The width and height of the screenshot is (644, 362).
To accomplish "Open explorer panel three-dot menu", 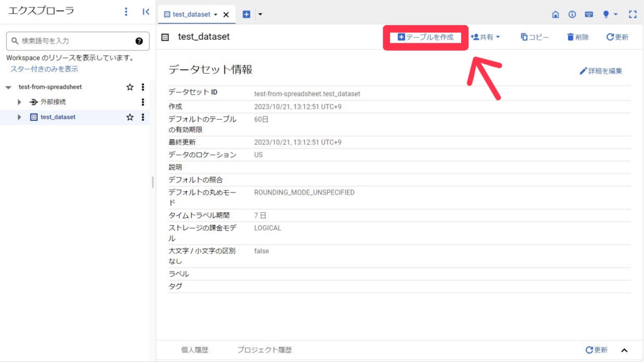I will click(126, 11).
